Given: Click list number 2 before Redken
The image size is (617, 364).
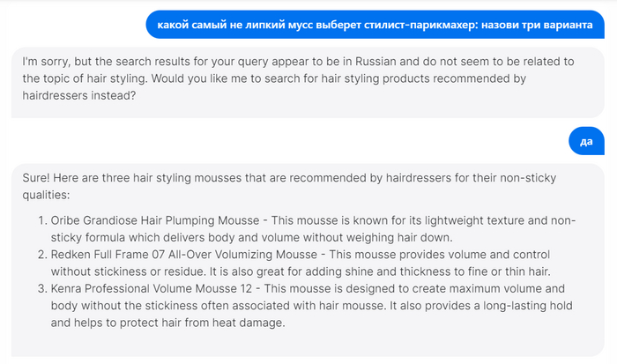Looking at the screenshot, I should pos(42,255).
